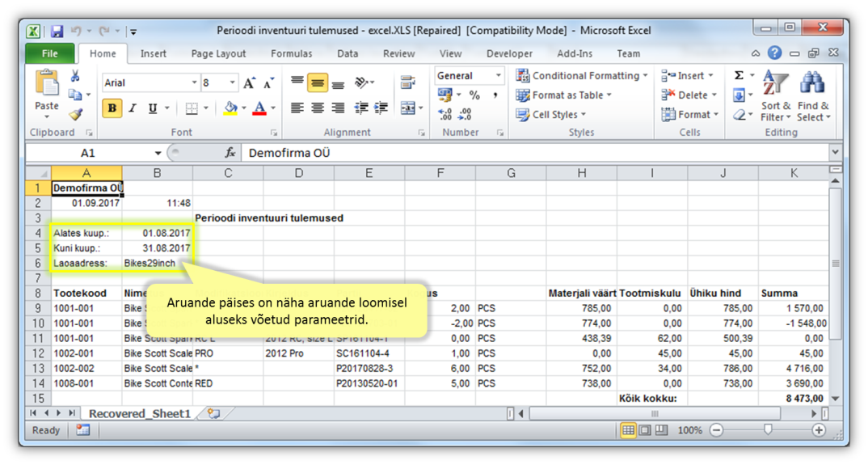The image size is (868, 465).
Task: Click the Clear eraser icon
Action: coord(739,115)
